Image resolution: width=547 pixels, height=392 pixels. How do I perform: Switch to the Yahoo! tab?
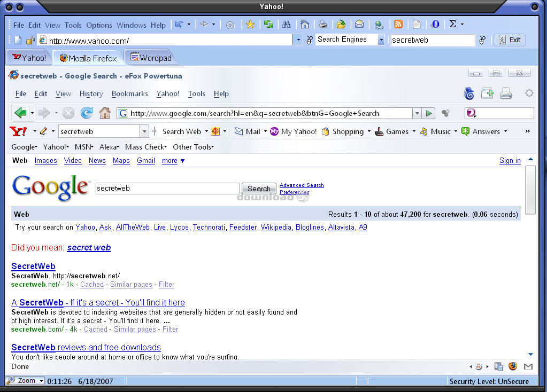pos(29,58)
